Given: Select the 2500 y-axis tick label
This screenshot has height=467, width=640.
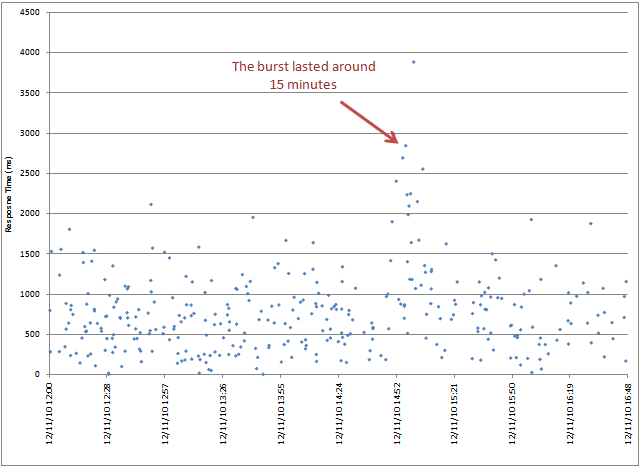Looking at the screenshot, I should point(30,174).
